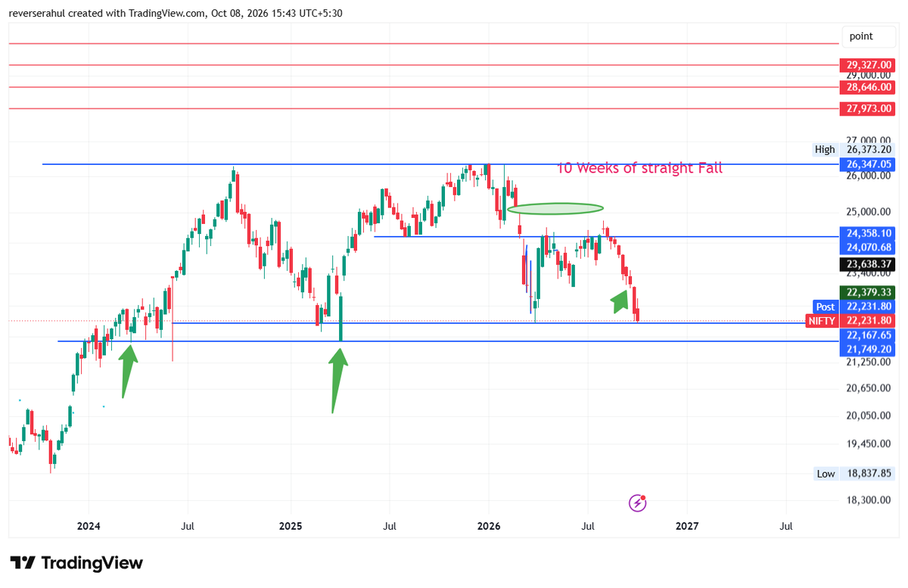Click '10 Weeks of straight Fall' text
This screenshot has height=588, width=908.
(x=639, y=168)
